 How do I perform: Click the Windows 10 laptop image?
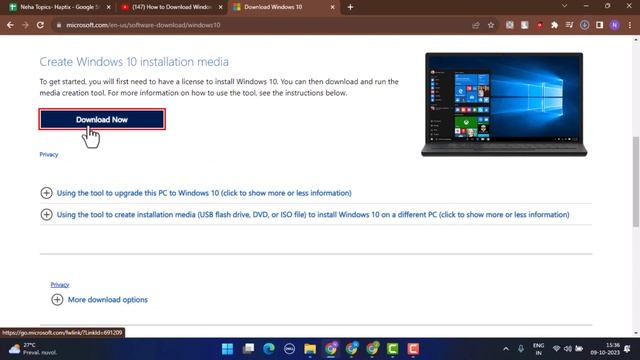[504, 104]
